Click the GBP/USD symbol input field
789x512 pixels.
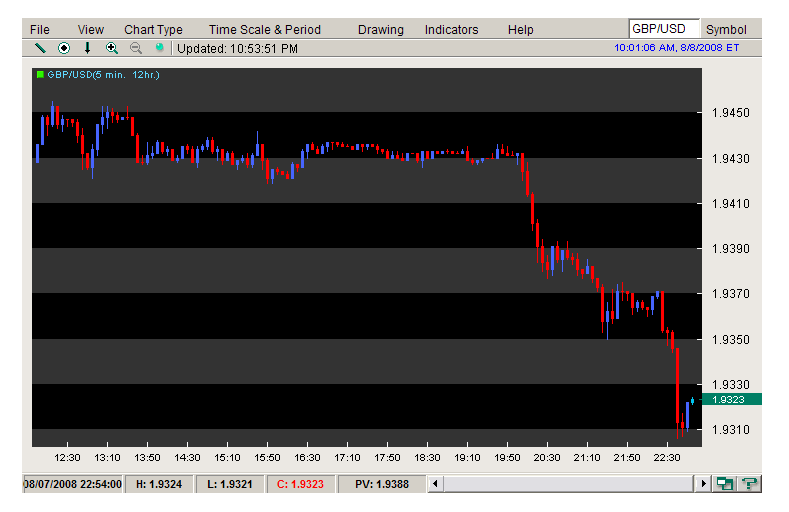pyautogui.click(x=663, y=29)
